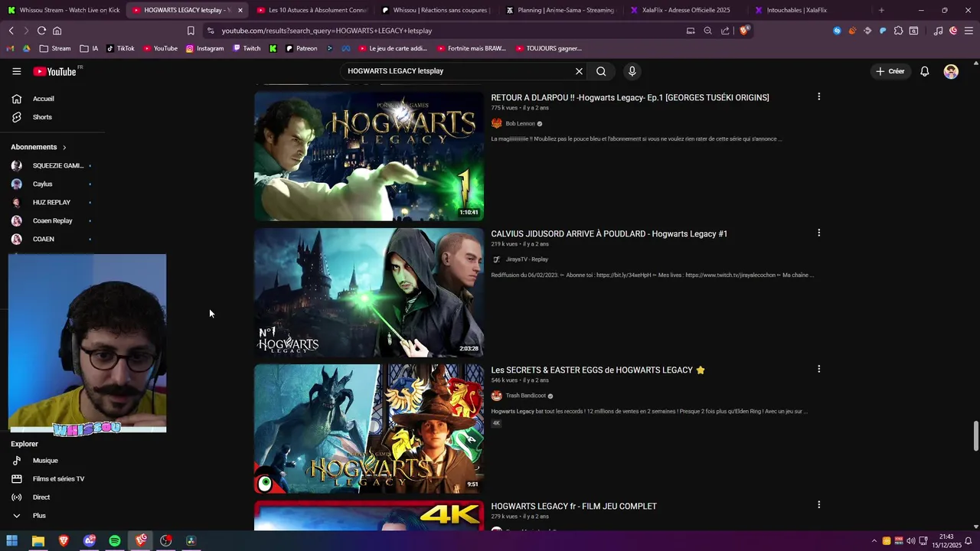The width and height of the screenshot is (980, 551).
Task: Go to Films et séries TV
Action: pyautogui.click(x=58, y=479)
